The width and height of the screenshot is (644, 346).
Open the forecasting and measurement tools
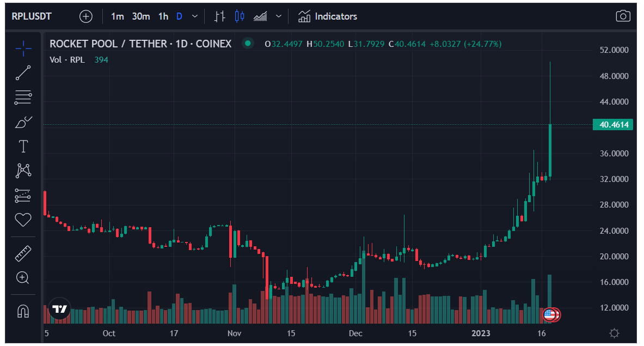[23, 196]
